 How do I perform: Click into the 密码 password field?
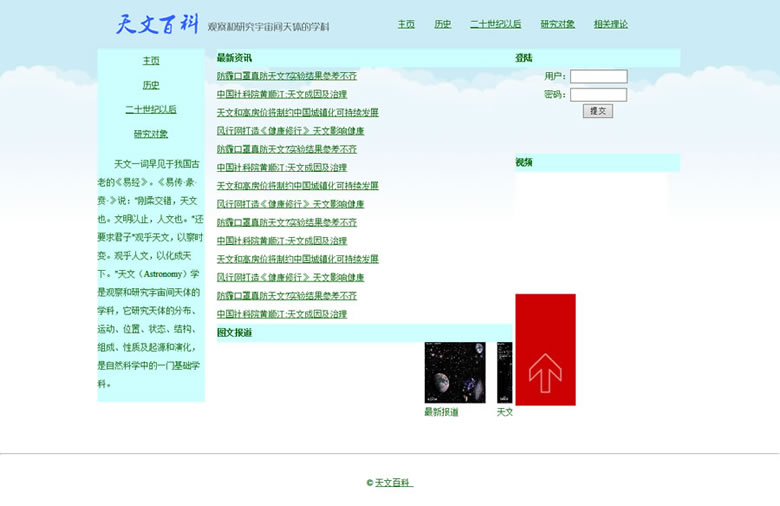[x=598, y=95]
